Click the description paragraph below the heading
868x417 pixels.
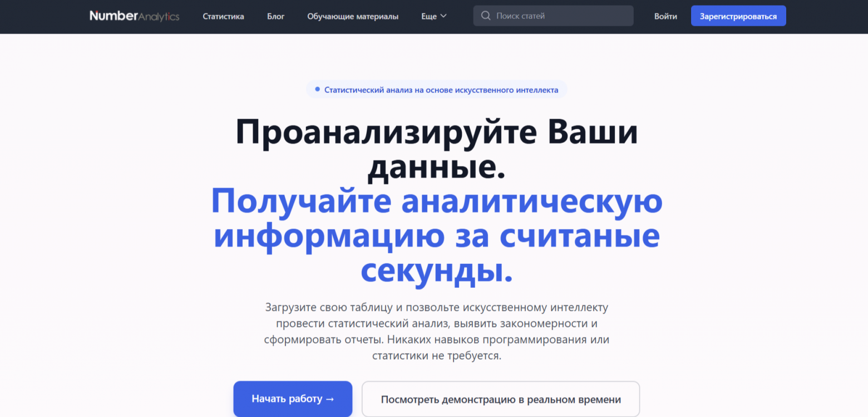click(x=436, y=331)
